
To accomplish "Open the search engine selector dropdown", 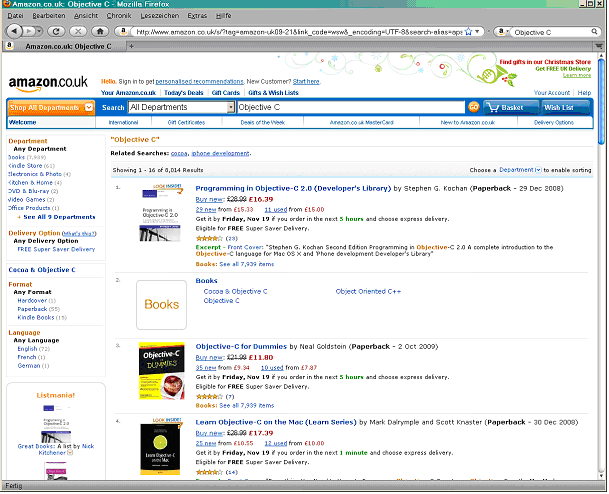I will click(503, 31).
